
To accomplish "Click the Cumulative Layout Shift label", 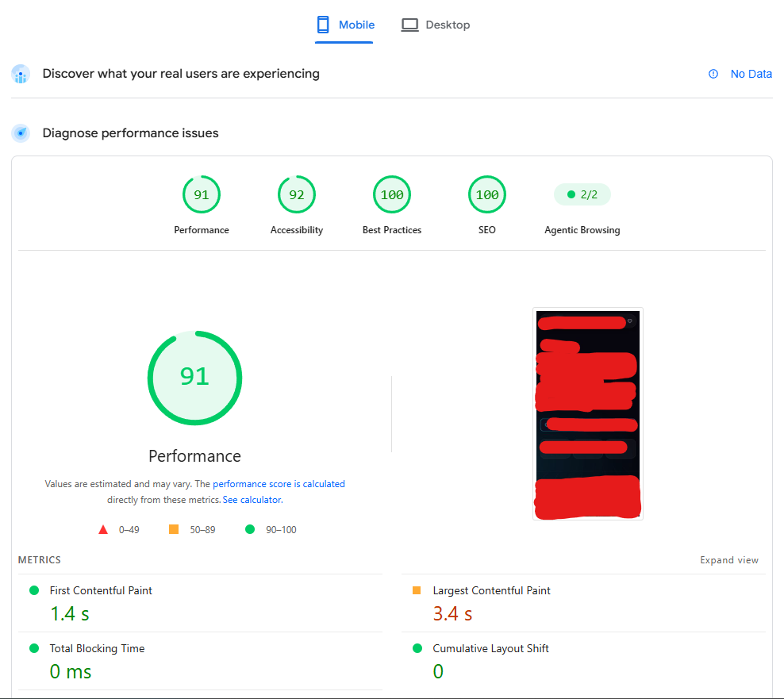I will [491, 648].
